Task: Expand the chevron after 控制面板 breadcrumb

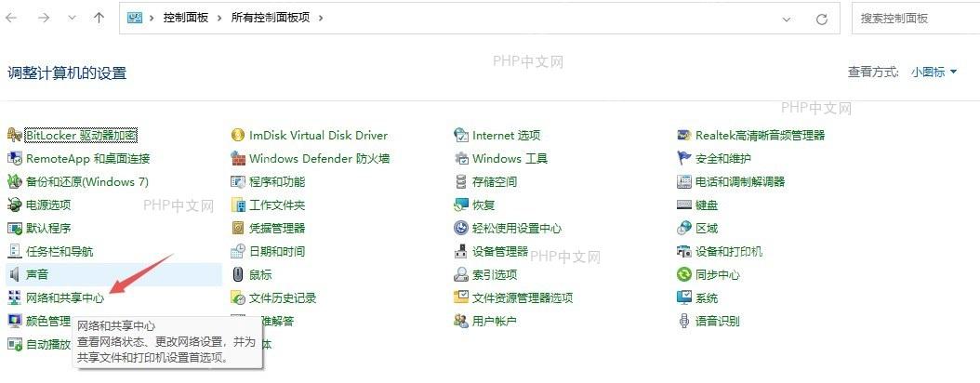Action: [x=220, y=18]
